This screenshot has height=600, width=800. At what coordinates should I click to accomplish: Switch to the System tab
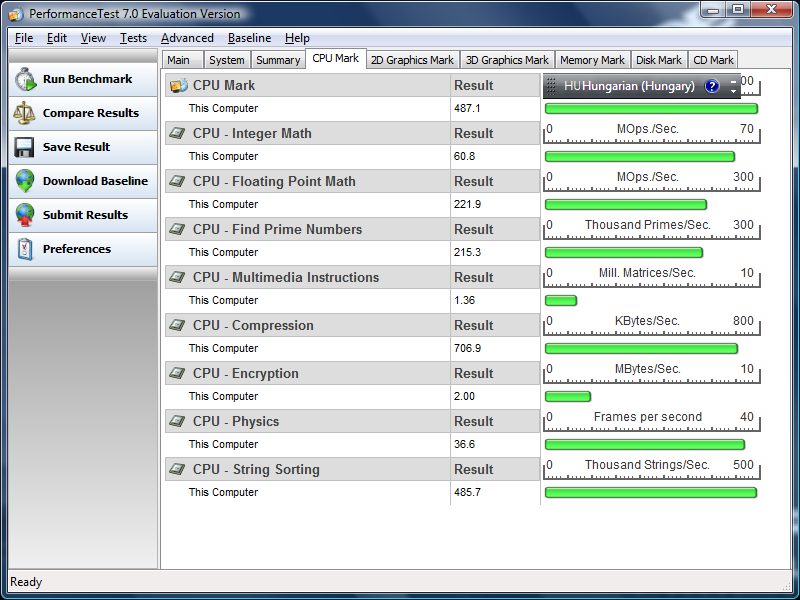tap(227, 60)
